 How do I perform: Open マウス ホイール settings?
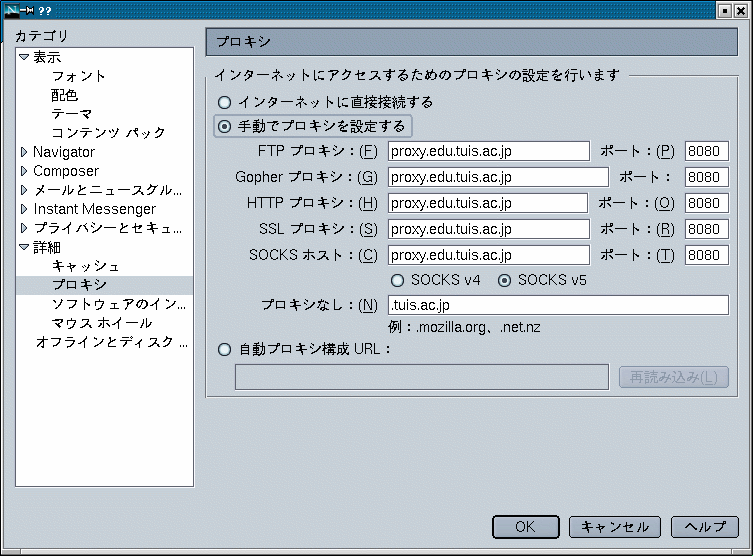click(x=102, y=323)
